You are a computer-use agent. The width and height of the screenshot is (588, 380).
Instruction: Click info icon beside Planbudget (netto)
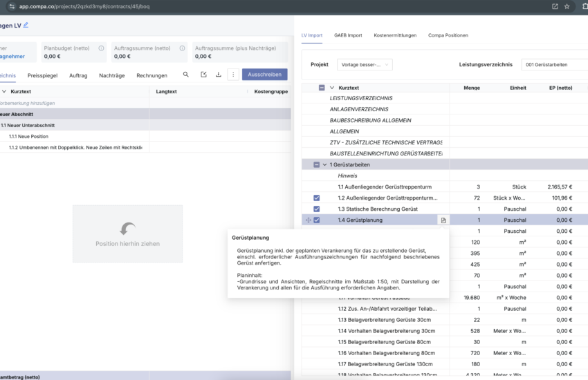tap(101, 48)
